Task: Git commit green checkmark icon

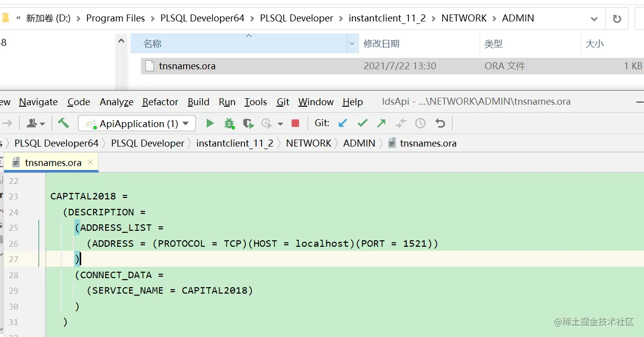Action: (x=363, y=123)
